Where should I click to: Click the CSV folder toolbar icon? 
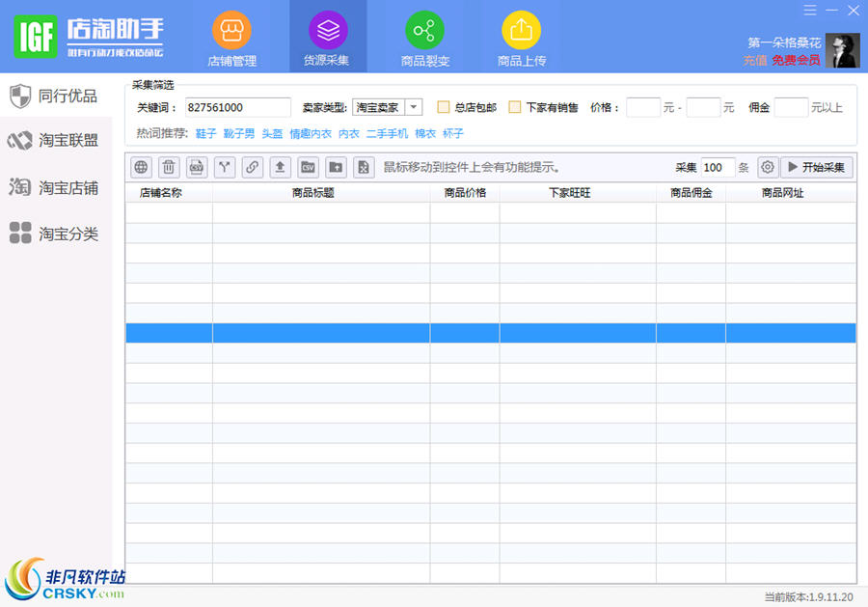308,167
